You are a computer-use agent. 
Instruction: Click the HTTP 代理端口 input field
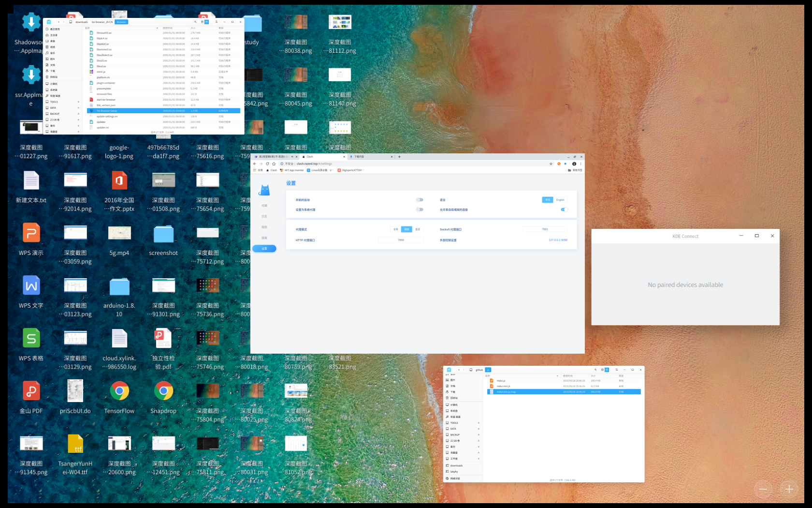(401, 240)
